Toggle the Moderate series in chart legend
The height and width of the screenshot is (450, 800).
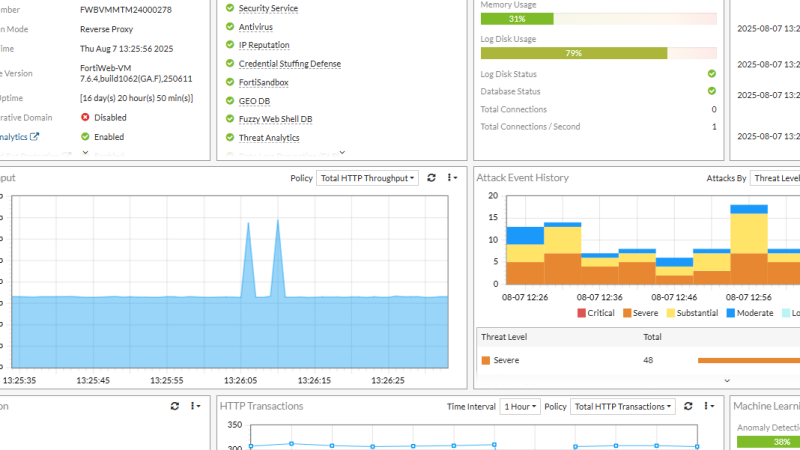pos(749,313)
